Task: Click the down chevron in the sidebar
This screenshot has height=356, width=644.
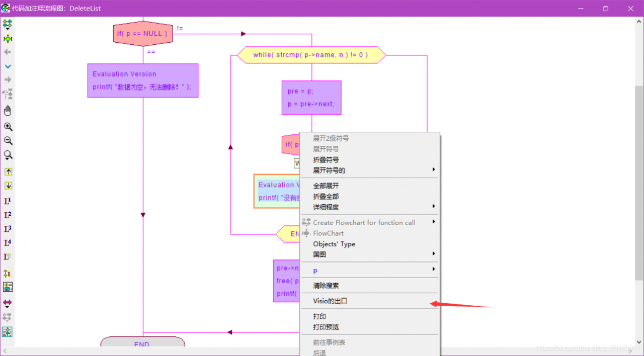Action: (x=8, y=66)
